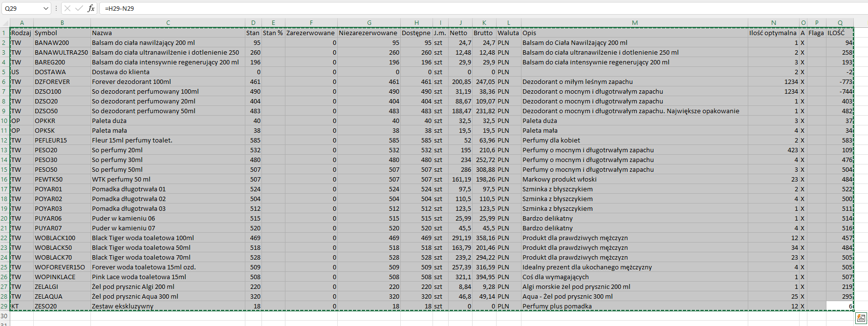This screenshot has width=868, height=326.
Task: Select column M header
Action: coord(634,23)
